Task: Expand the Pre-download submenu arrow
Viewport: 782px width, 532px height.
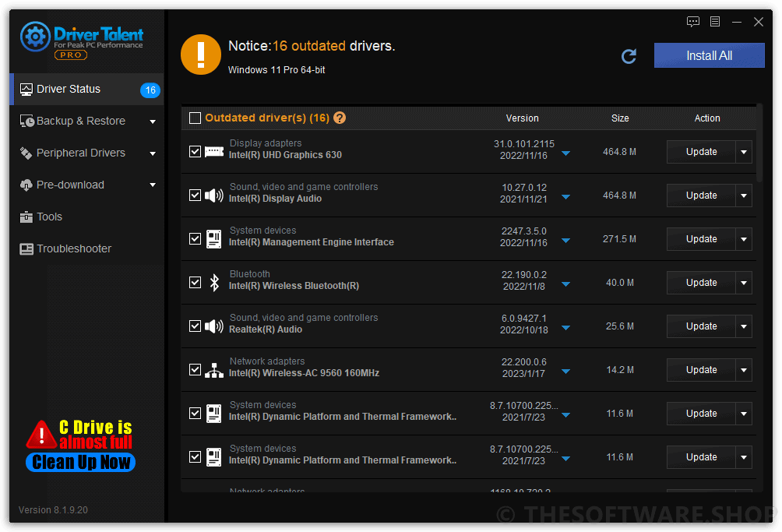Action: pyautogui.click(x=153, y=185)
